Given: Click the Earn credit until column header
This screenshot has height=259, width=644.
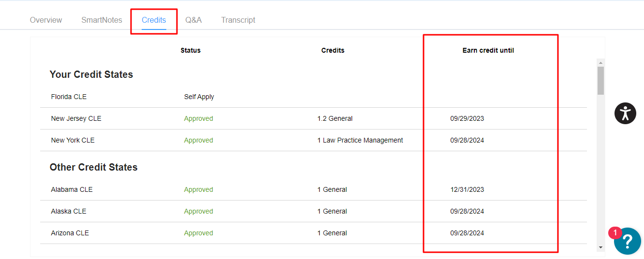Looking at the screenshot, I should 488,50.
